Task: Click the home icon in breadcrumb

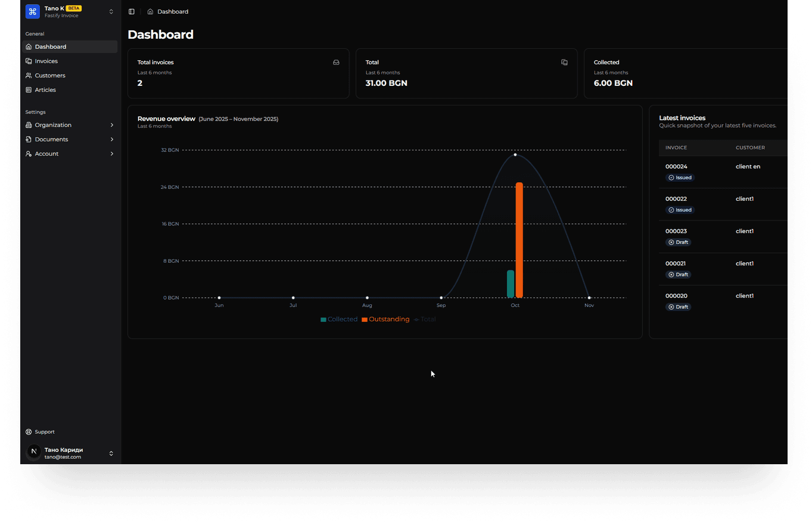Action: click(x=150, y=11)
